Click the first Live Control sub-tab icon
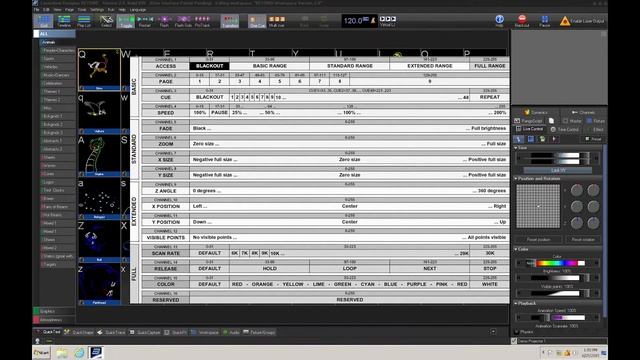Viewport: 640px width, 360px height. (519, 139)
